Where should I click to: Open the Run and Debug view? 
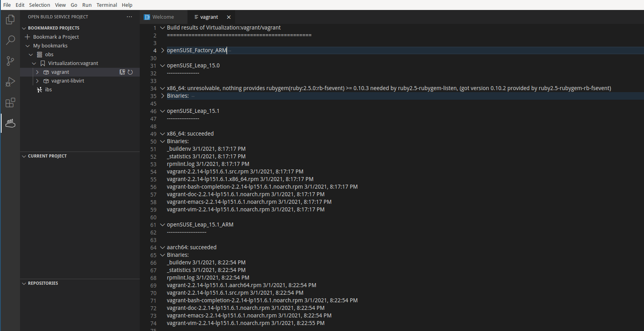[10, 82]
